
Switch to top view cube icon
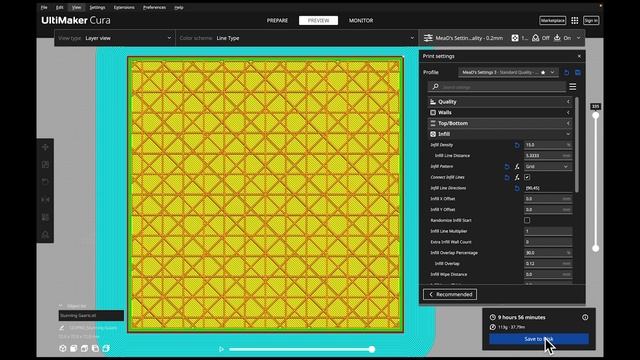84,348
